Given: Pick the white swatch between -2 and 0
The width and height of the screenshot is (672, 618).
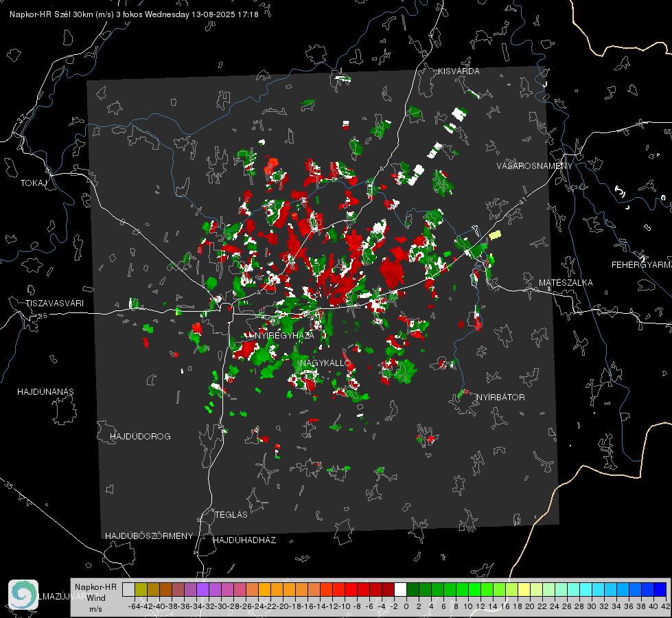Looking at the screenshot, I should click(400, 589).
